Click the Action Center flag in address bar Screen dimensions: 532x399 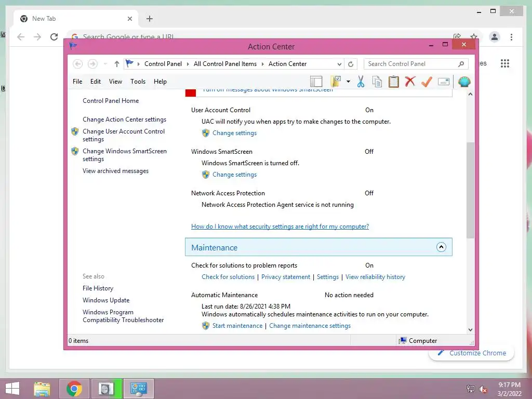(129, 63)
